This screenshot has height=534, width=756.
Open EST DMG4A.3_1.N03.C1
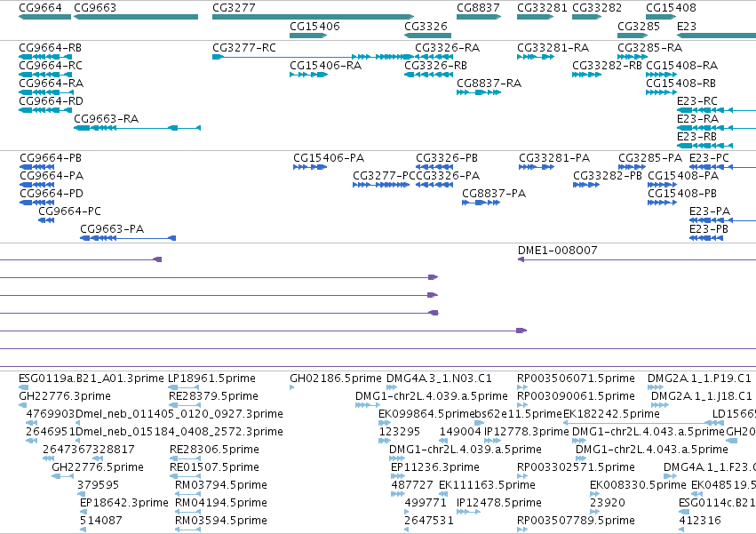tap(439, 379)
